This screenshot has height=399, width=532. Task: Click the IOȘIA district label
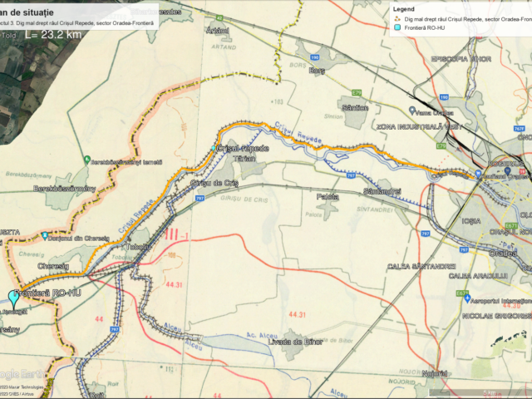click(x=471, y=221)
